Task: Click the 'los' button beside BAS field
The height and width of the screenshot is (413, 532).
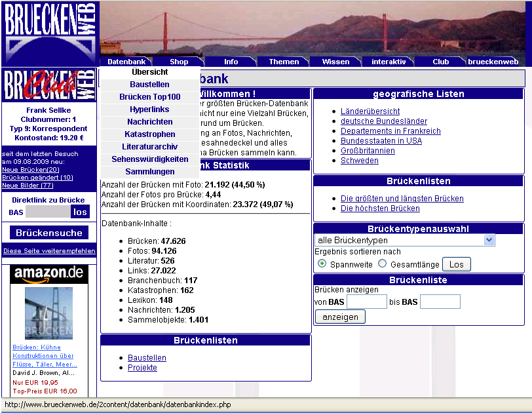Action: click(x=80, y=212)
